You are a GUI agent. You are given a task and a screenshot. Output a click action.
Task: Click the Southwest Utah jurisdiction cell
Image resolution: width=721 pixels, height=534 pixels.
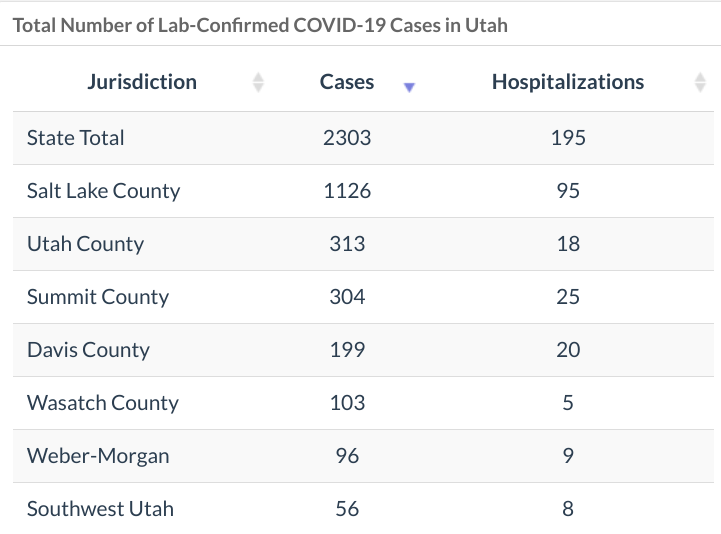pyautogui.click(x=100, y=509)
